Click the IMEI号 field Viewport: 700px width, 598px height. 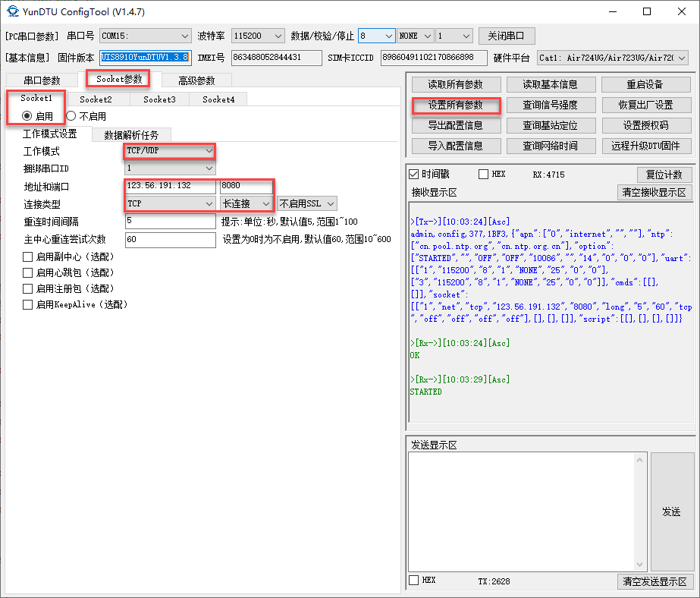(x=276, y=58)
